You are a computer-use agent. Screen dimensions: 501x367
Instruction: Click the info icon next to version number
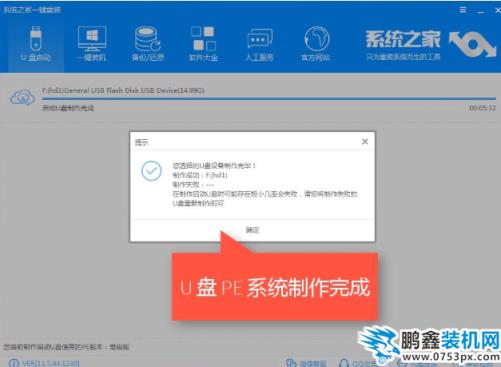[x=14, y=363]
